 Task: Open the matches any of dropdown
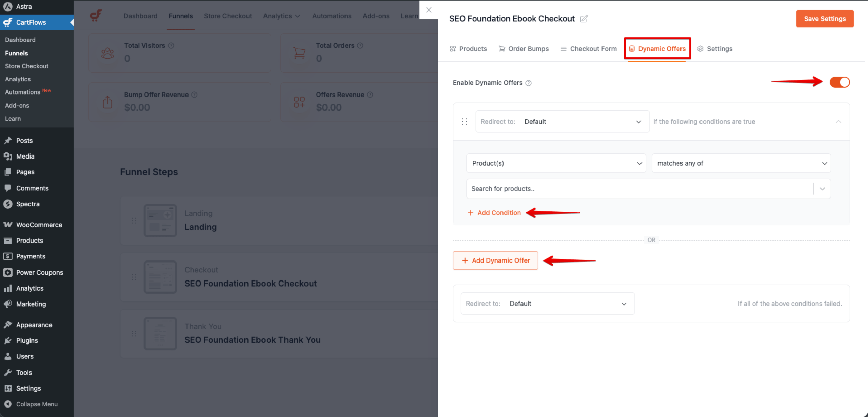(x=741, y=163)
